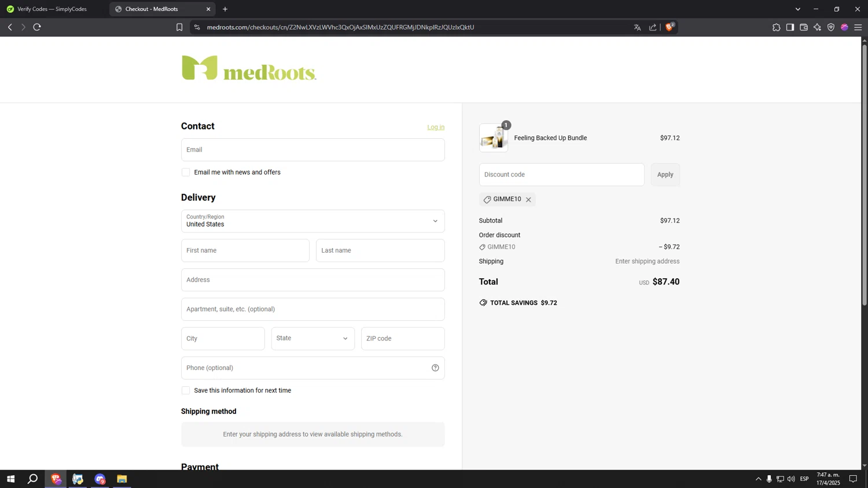The image size is (868, 488).
Task: Focus the Apartment, suite field
Action: click(x=312, y=309)
